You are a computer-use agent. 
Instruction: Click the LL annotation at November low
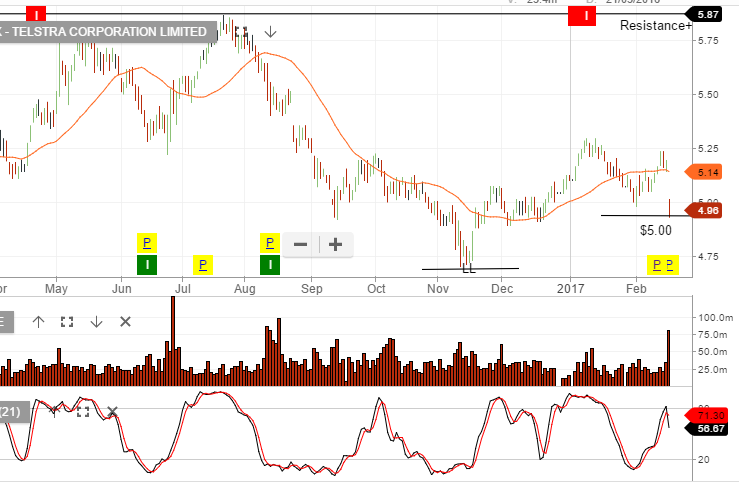coord(469,269)
